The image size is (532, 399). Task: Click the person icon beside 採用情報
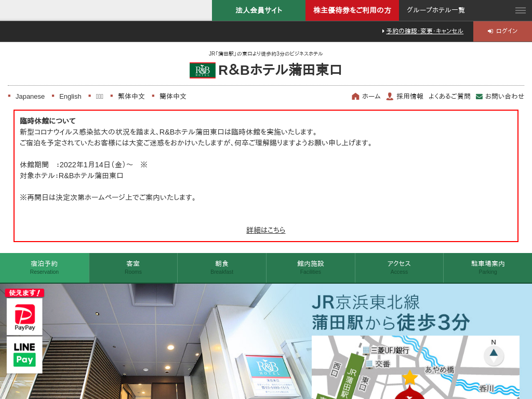pos(390,96)
